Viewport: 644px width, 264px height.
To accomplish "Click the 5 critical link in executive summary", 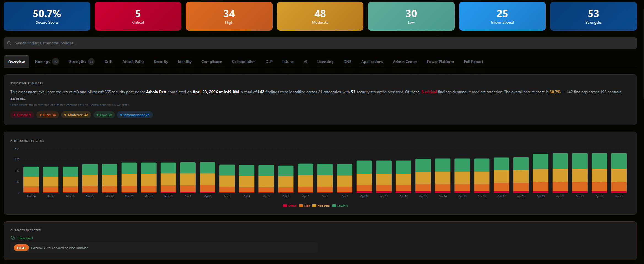I will click(x=429, y=92).
